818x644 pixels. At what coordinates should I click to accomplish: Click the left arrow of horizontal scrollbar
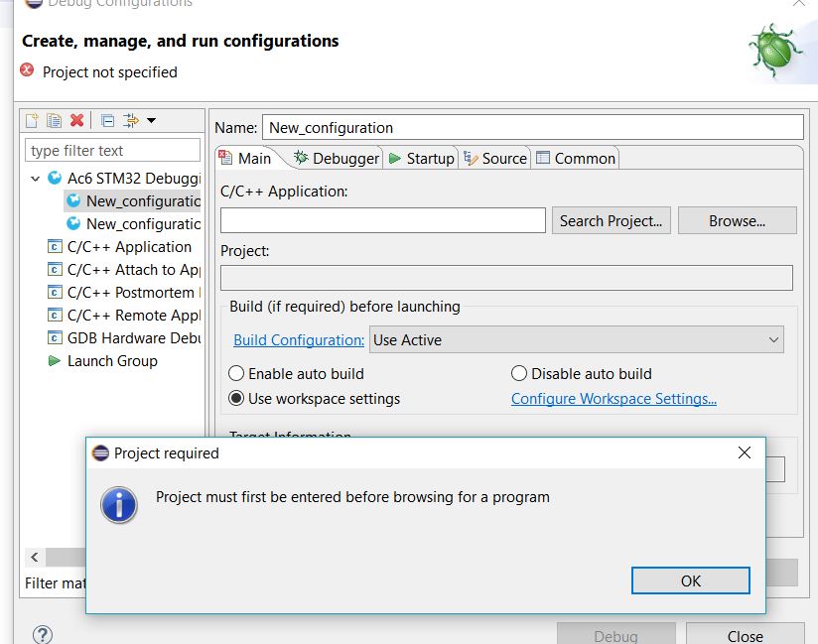35,557
